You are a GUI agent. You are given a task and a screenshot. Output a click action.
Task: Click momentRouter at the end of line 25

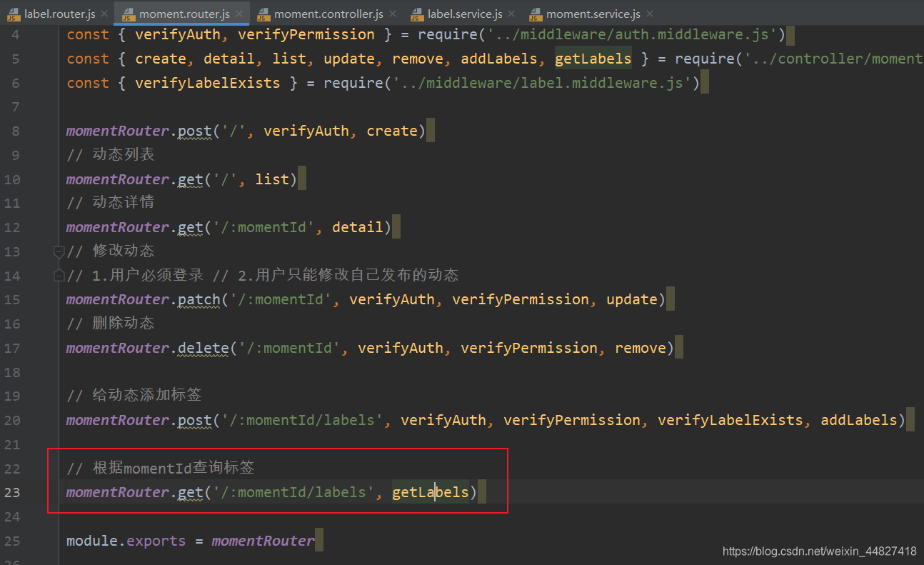point(263,541)
